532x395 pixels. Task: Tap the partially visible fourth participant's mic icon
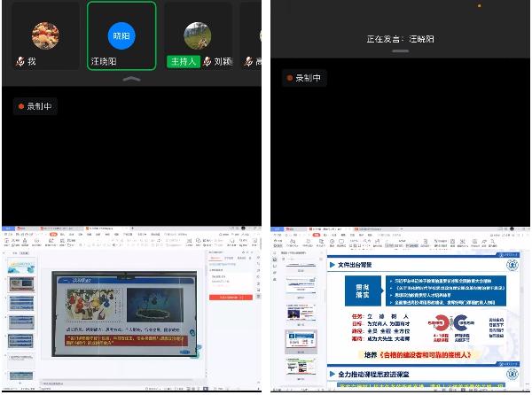click(249, 62)
